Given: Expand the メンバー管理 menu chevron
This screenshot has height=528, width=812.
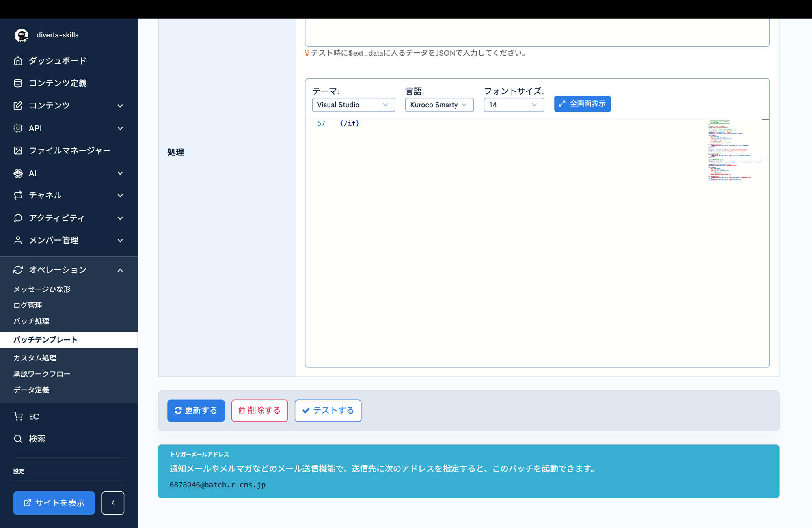Looking at the screenshot, I should pos(120,241).
